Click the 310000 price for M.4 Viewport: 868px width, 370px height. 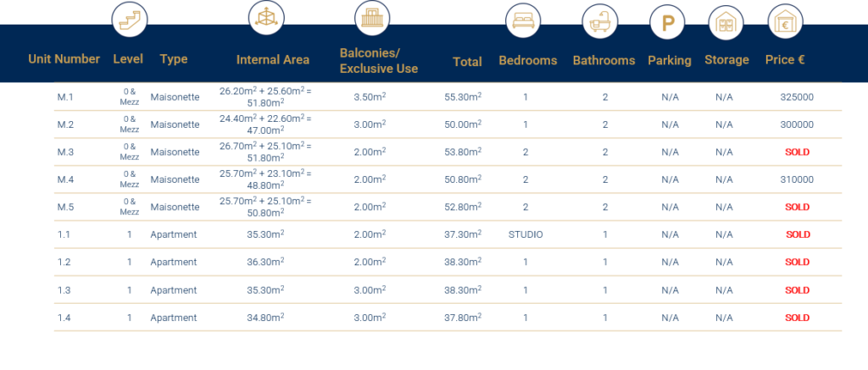(x=797, y=179)
